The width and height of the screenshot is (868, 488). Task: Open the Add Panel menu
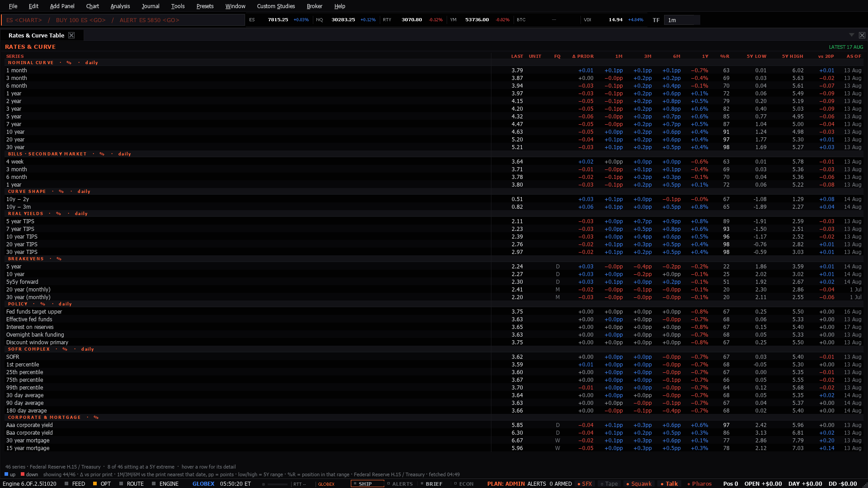(x=62, y=6)
